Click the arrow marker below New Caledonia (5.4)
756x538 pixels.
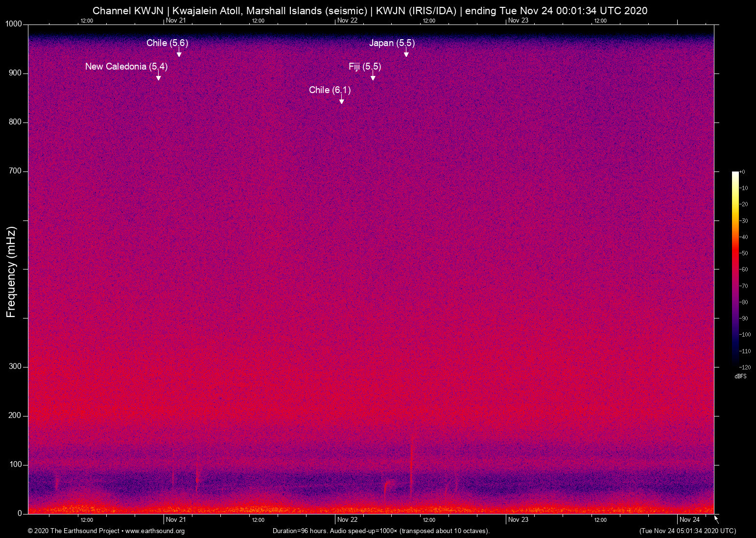159,77
